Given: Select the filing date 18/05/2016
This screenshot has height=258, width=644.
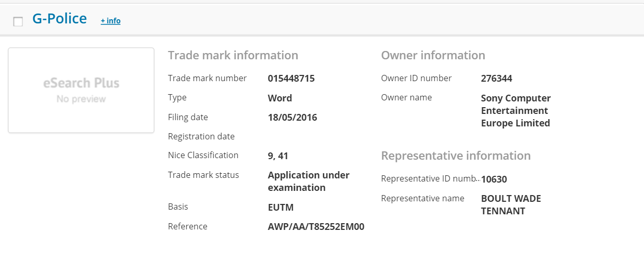Looking at the screenshot, I should click(x=292, y=118).
